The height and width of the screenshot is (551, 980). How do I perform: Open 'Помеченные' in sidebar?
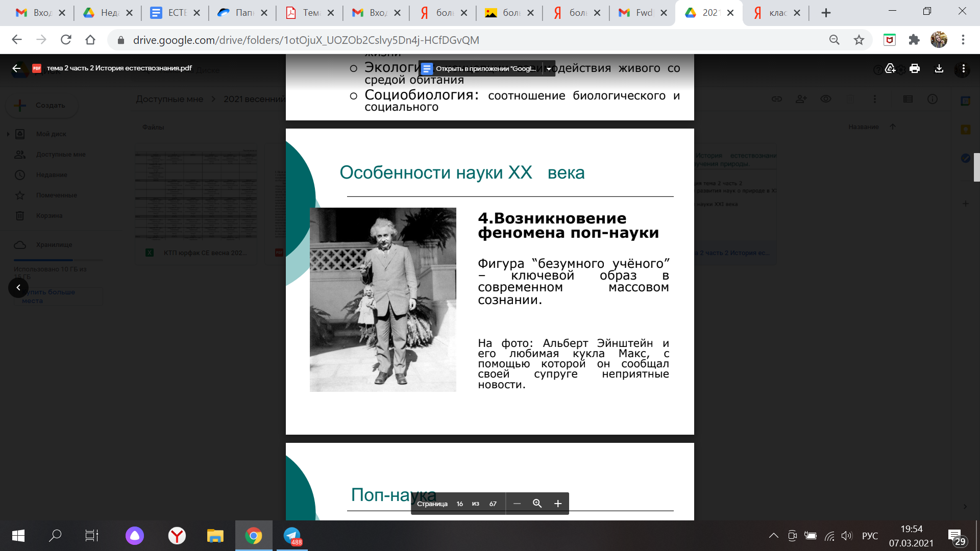point(57,195)
